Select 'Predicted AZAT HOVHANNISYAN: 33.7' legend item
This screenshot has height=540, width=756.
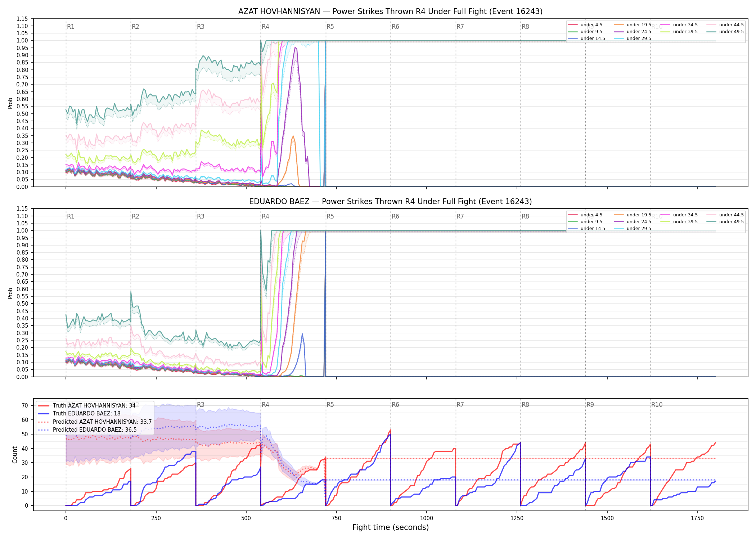95,422
